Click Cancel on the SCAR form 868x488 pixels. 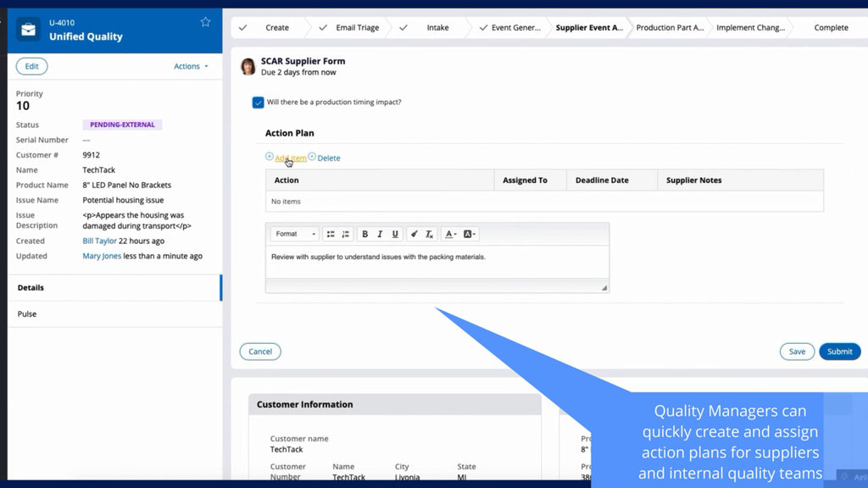coord(260,352)
